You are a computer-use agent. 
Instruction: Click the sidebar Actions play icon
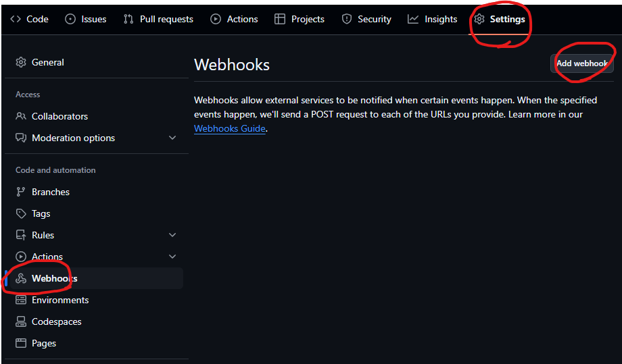point(21,257)
